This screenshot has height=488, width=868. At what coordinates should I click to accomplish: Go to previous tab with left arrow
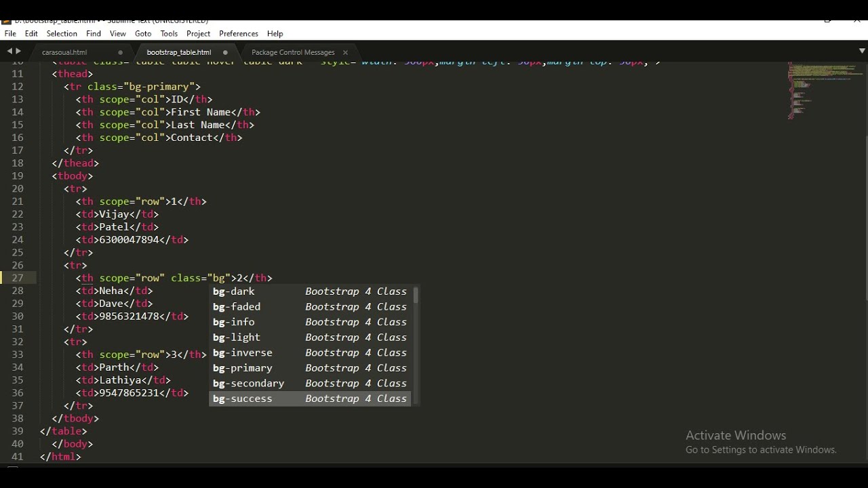(9, 51)
